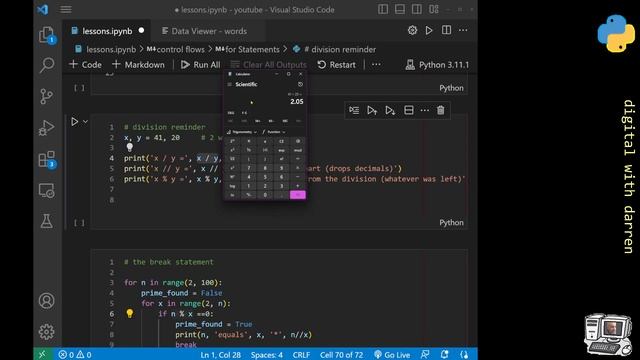Execute cell and below using cell toolbar icon
This screenshot has height=360, width=640.
pos(390,110)
